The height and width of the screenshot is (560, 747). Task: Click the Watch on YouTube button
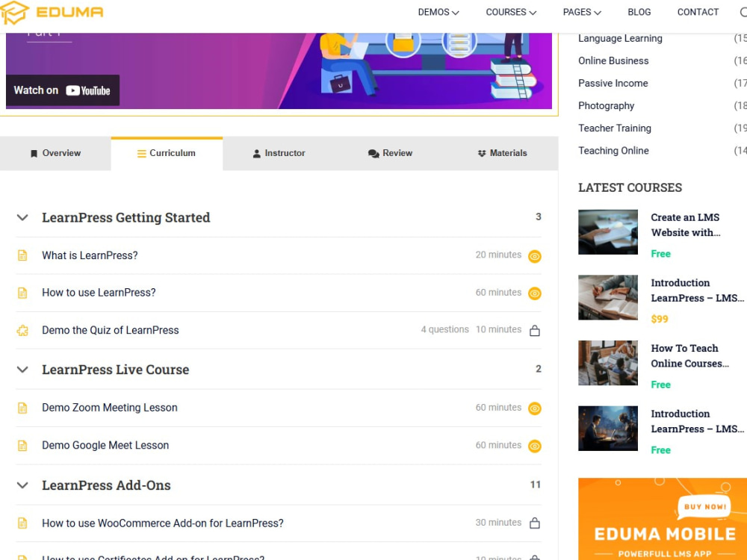click(x=63, y=90)
